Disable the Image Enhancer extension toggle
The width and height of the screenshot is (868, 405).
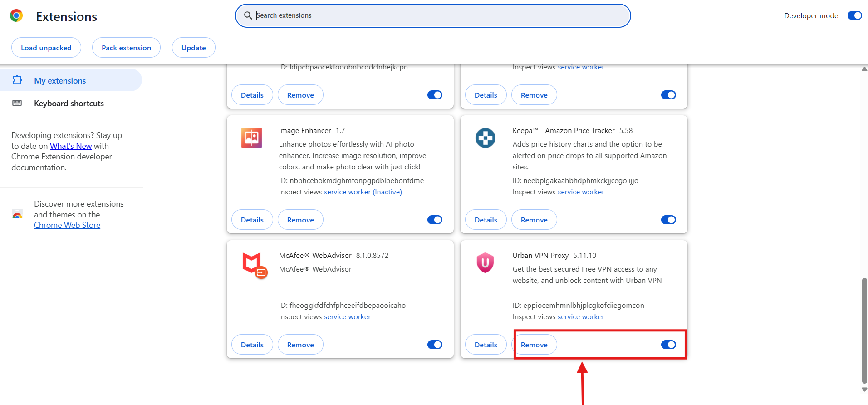435,220
